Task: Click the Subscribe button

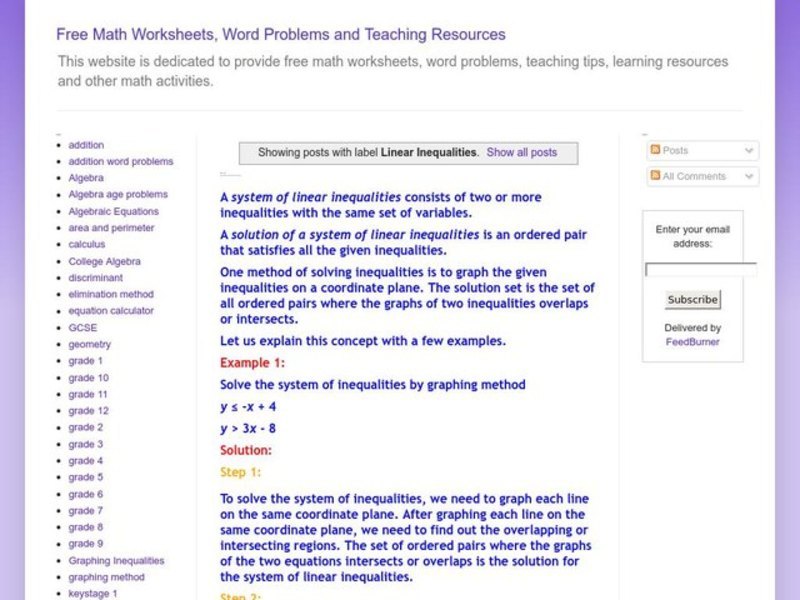Action: pyautogui.click(x=692, y=299)
